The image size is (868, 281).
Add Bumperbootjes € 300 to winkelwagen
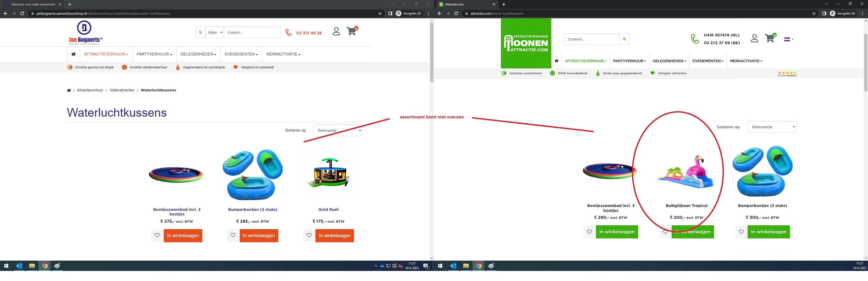click(x=769, y=232)
